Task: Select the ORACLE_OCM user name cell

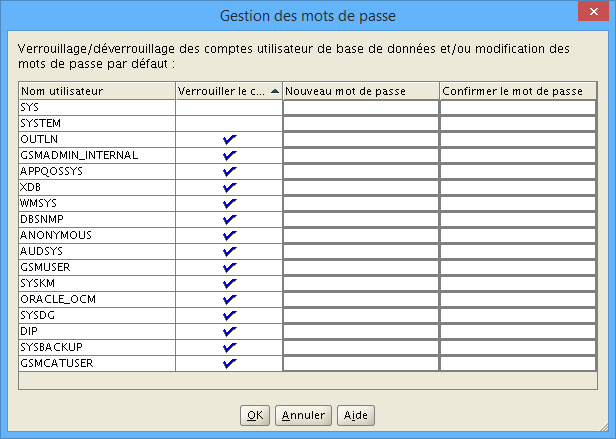Action: point(97,299)
